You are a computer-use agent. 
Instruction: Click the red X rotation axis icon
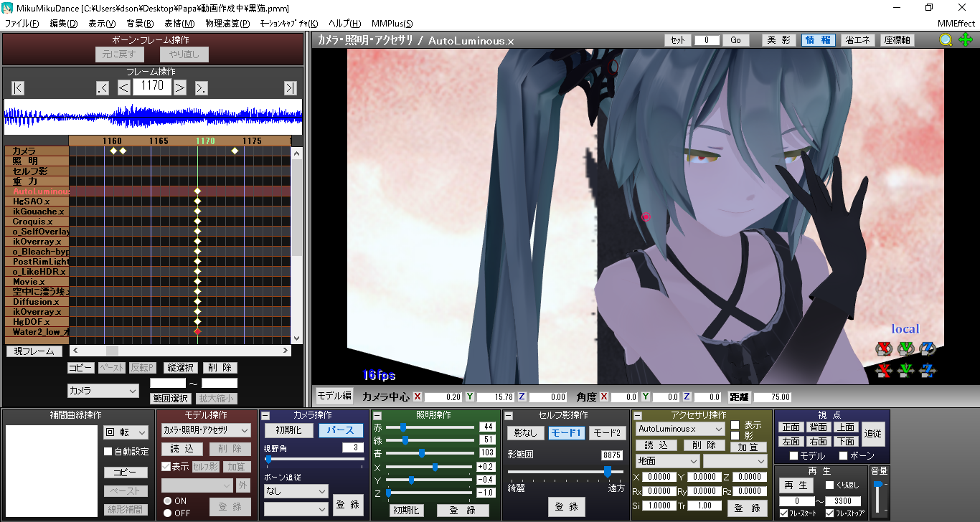pos(883,348)
